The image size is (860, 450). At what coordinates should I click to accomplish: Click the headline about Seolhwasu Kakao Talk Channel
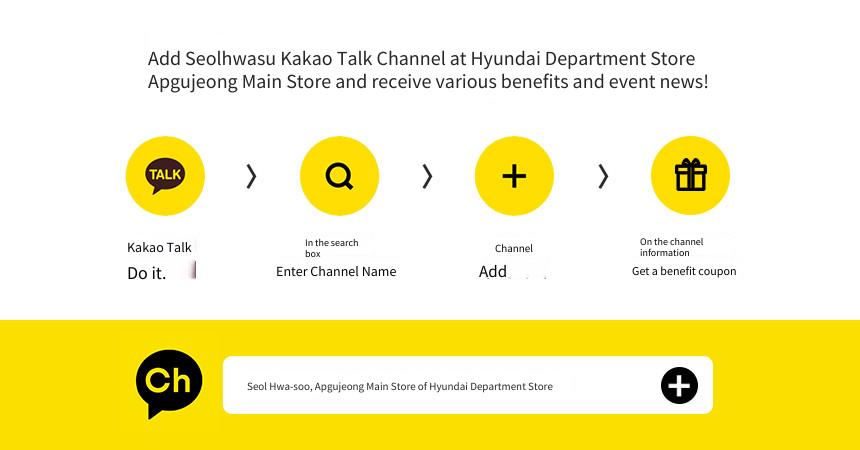coord(428,70)
